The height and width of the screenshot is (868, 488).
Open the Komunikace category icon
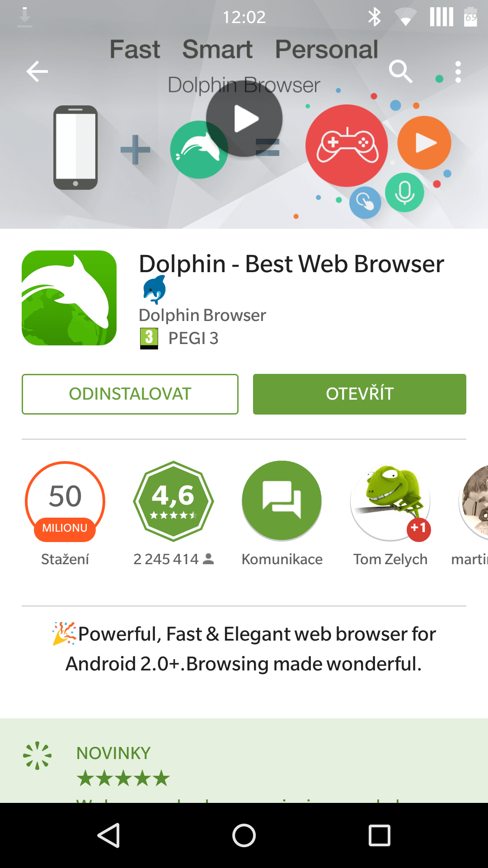[x=282, y=501]
